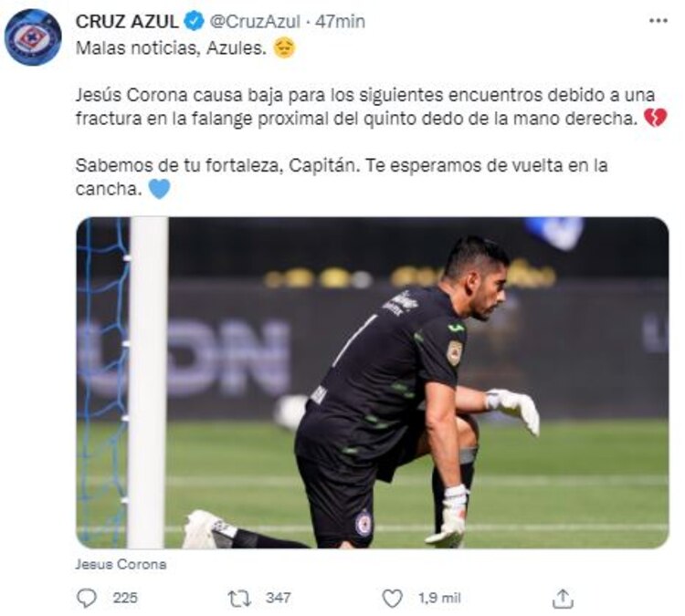
Task: Click the sad face emoji
Action: coord(284,48)
